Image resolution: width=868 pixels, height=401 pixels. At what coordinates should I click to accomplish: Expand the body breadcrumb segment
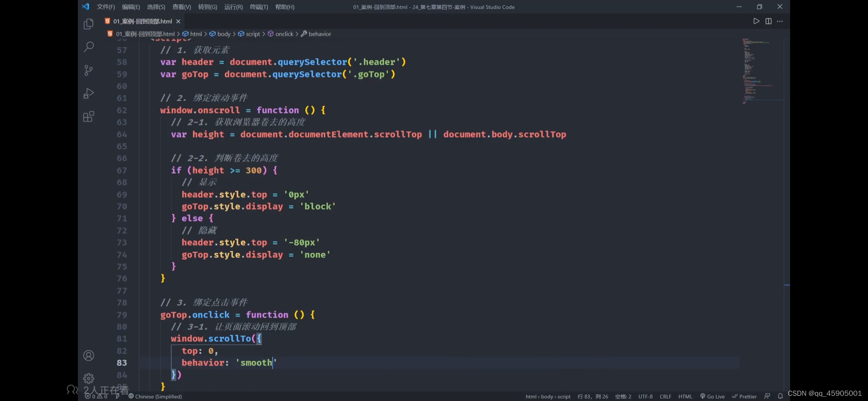[x=224, y=34]
